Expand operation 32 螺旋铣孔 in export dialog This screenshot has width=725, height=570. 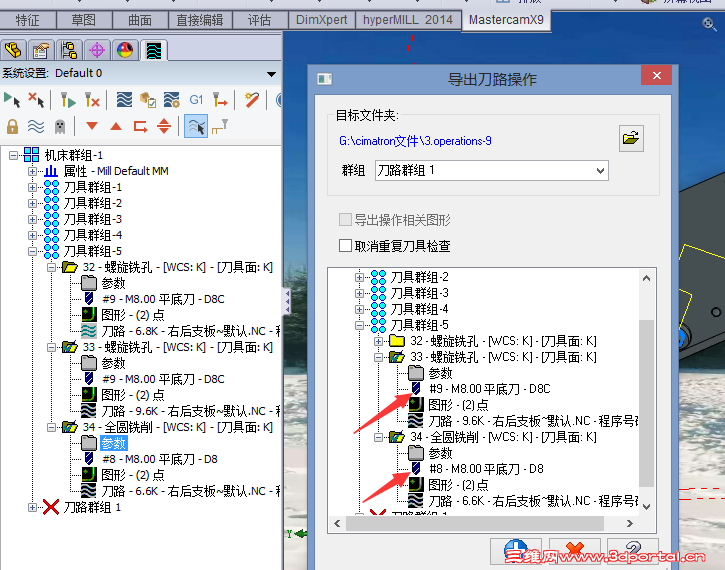(378, 341)
